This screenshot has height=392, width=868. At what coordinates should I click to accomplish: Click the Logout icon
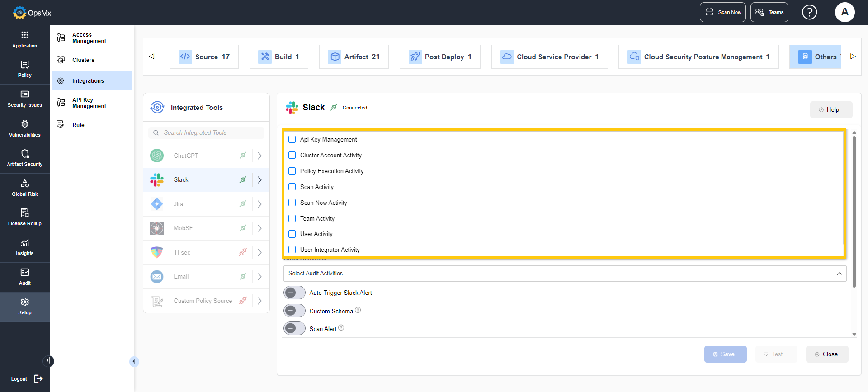click(x=38, y=379)
